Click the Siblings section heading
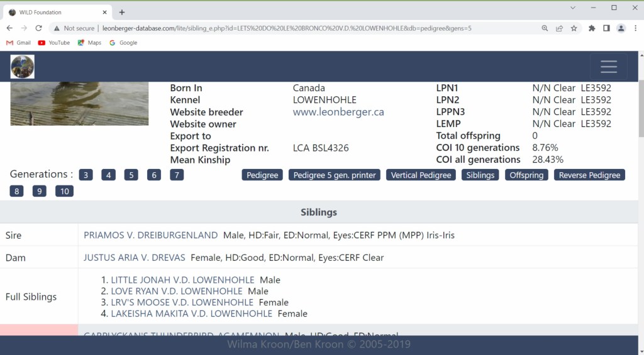This screenshot has width=644, height=355. tap(319, 212)
